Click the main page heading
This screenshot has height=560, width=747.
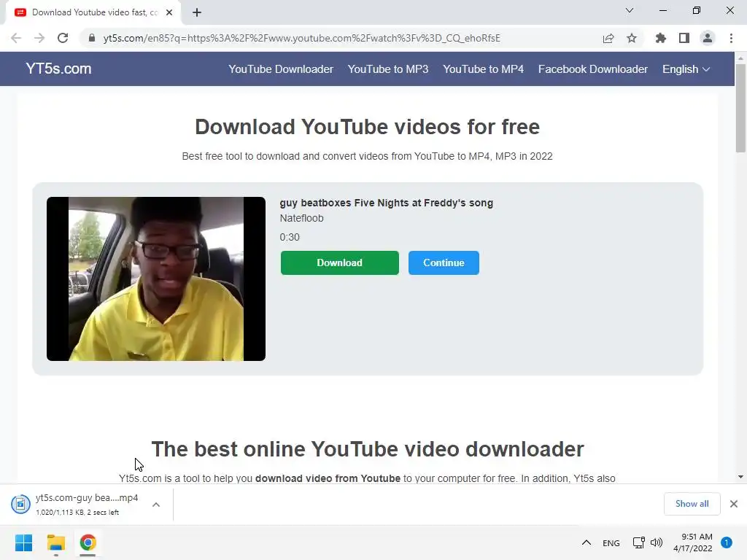368,127
